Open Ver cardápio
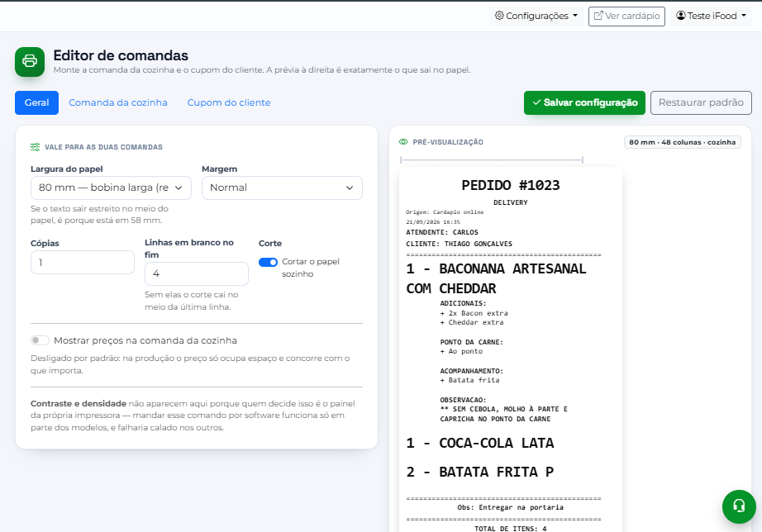This screenshot has width=762, height=532. (627, 16)
